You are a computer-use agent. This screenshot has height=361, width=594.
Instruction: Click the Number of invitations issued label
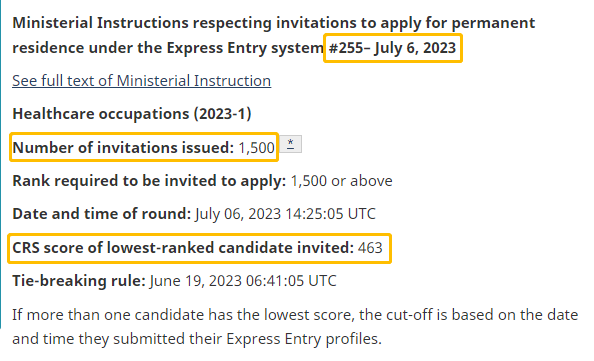123,147
